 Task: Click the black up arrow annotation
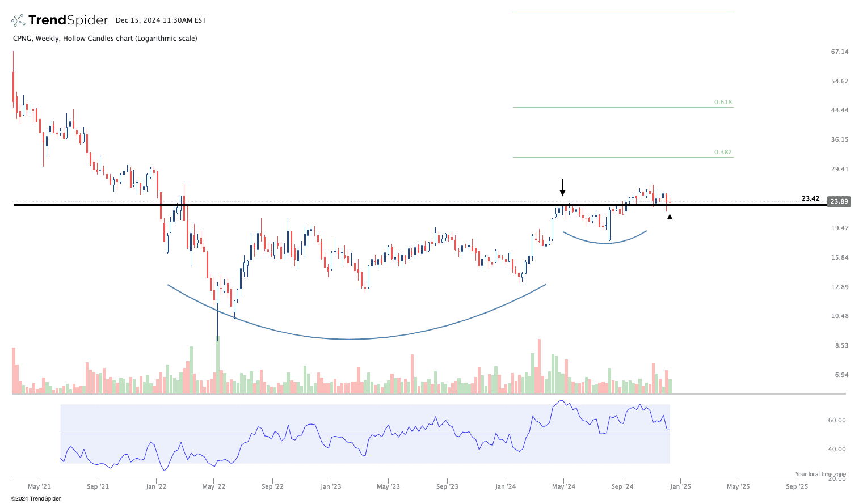click(670, 222)
